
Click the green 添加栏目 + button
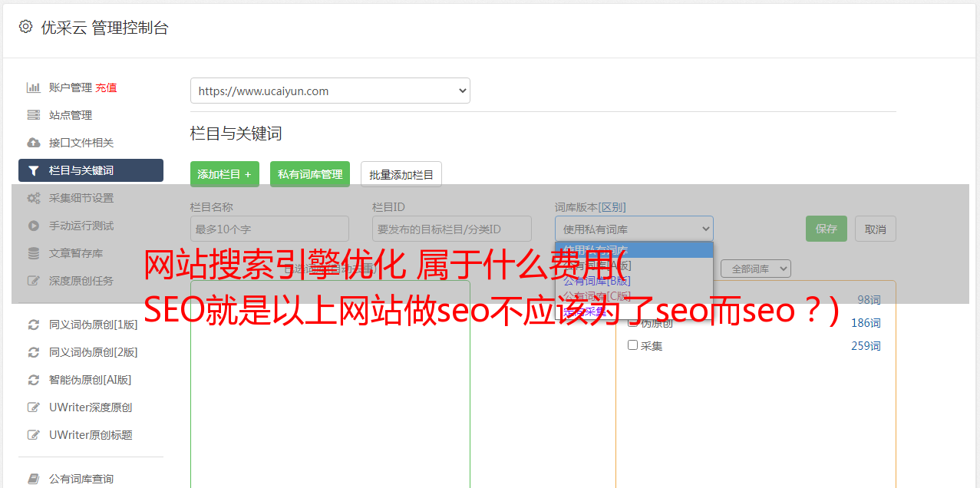point(225,174)
